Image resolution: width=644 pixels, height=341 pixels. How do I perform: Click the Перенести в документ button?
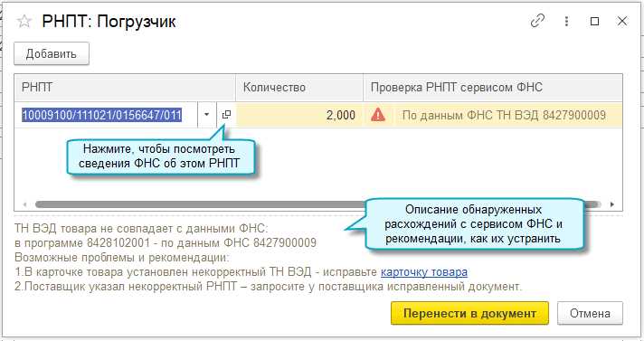469,314
